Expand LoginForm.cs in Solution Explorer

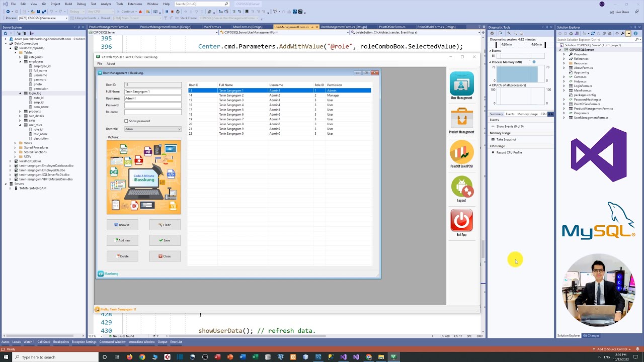tap(564, 86)
